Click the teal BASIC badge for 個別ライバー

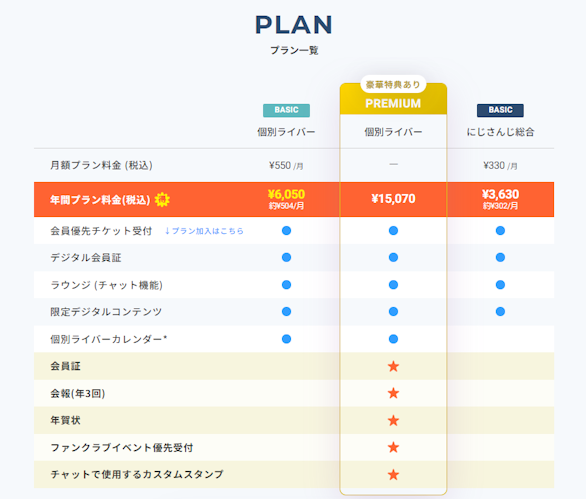point(286,110)
